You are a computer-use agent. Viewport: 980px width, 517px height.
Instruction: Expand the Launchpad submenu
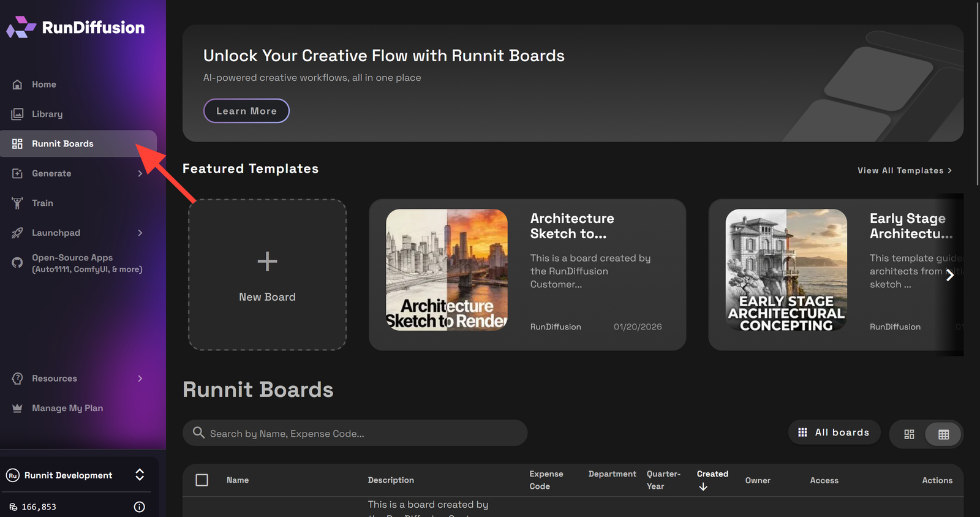[x=140, y=233]
